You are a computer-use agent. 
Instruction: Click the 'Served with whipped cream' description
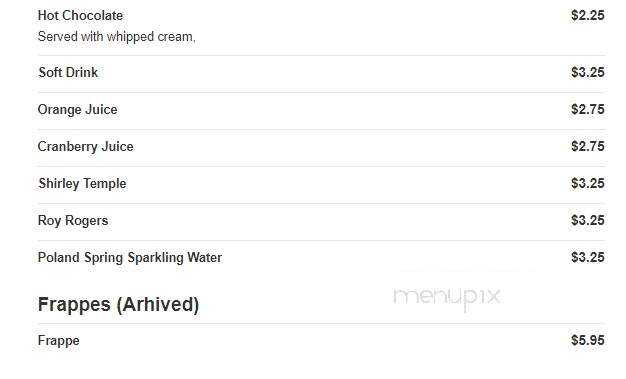click(x=116, y=37)
